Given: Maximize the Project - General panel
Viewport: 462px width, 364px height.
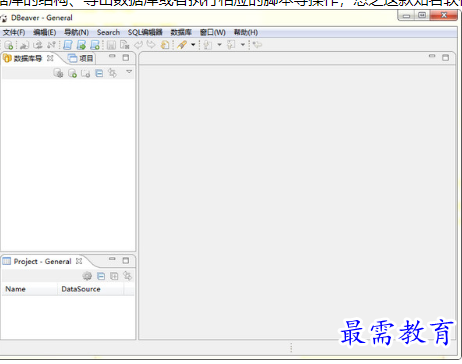Looking at the screenshot, I should click(126, 260).
